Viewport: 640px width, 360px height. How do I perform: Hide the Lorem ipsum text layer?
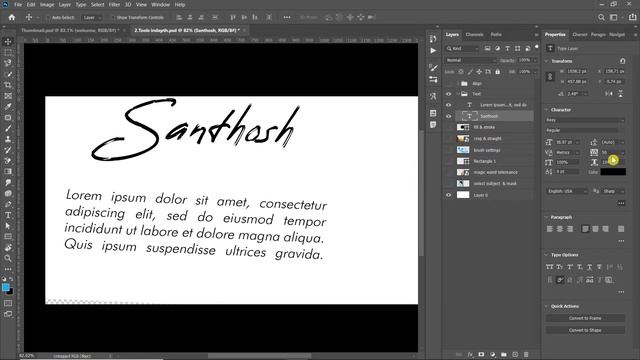coord(449,105)
